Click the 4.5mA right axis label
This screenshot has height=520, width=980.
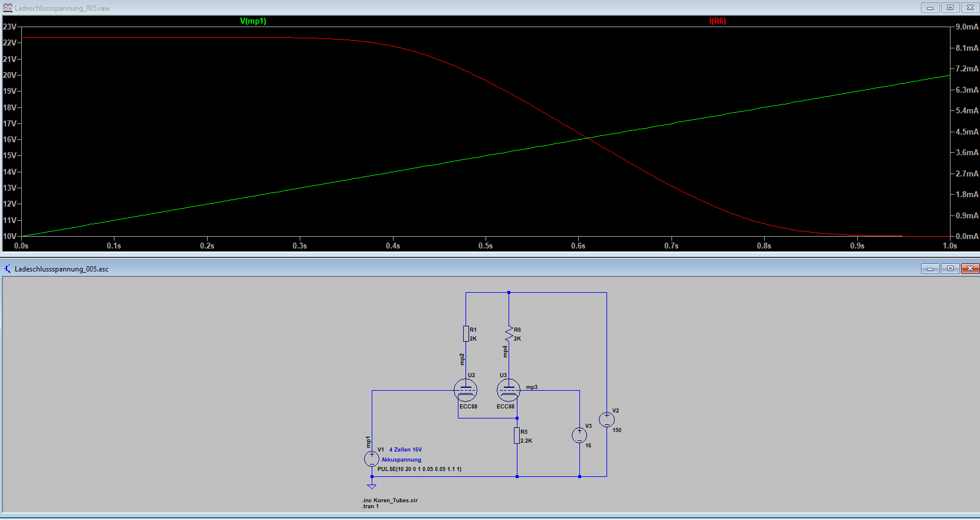(967, 132)
